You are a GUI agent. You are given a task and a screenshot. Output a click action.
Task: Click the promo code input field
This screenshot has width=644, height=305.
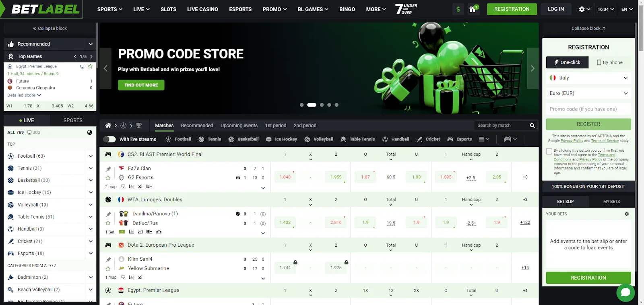[588, 109]
